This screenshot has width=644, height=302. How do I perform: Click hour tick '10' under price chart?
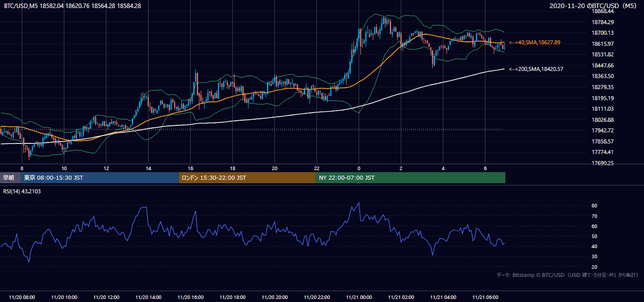64,168
